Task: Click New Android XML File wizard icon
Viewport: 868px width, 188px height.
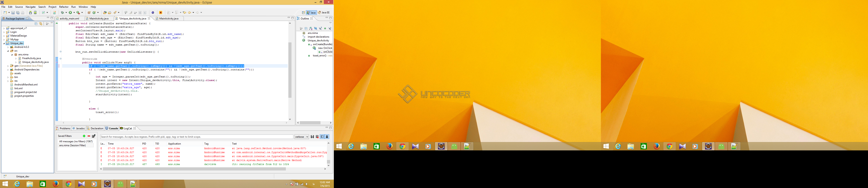Action: [54, 13]
